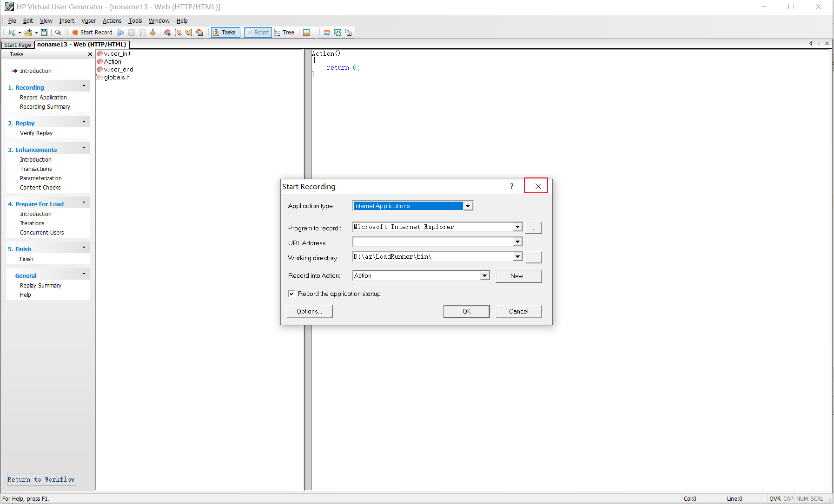The image size is (834, 504).
Task: Click the Start Transaction toolbar icon
Action: 178,33
